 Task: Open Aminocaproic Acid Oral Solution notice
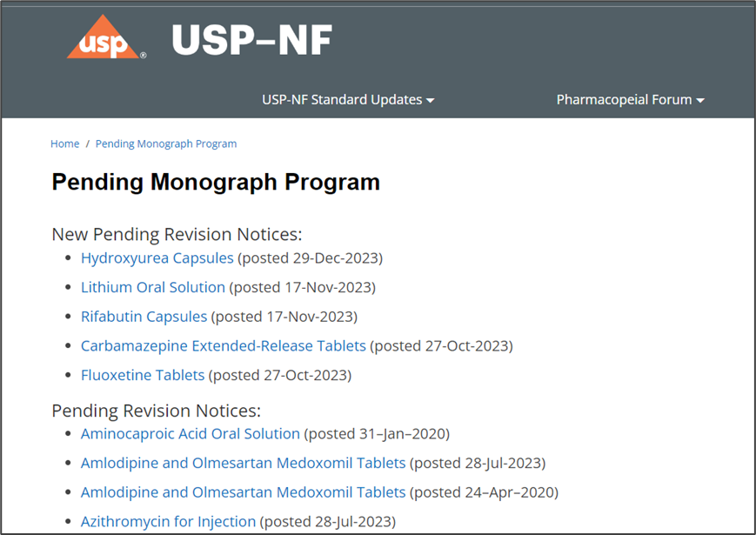(x=190, y=433)
